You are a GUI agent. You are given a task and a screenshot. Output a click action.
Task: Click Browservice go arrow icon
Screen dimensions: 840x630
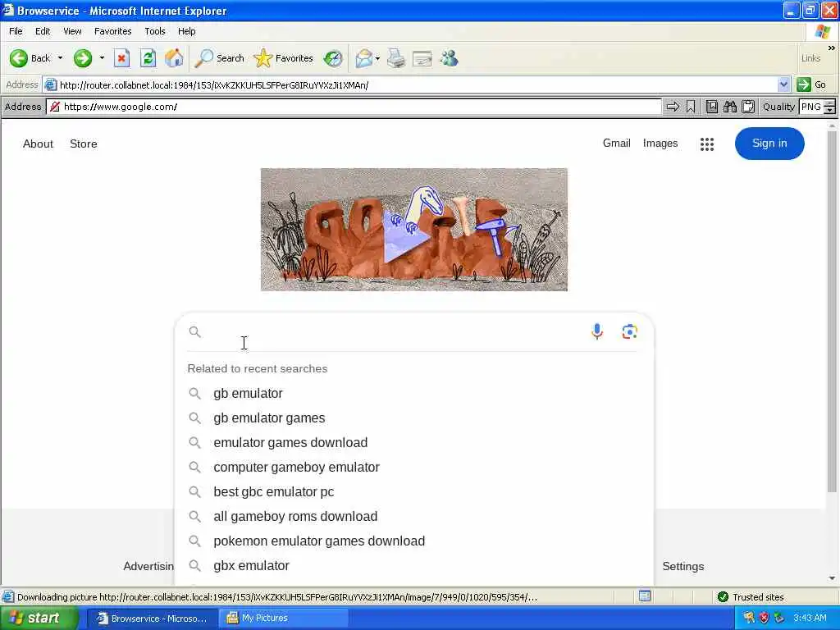click(x=673, y=107)
